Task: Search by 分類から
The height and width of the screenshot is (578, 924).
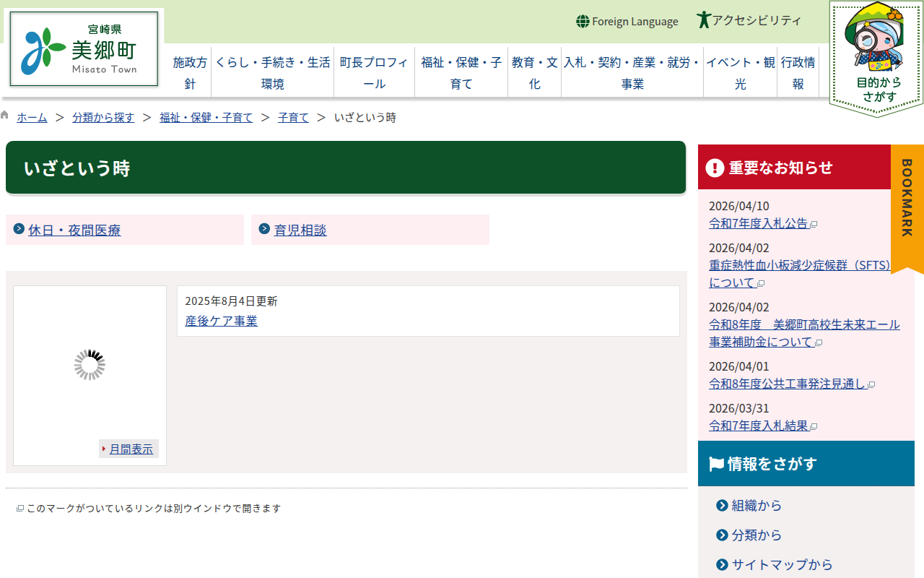Action: (757, 535)
